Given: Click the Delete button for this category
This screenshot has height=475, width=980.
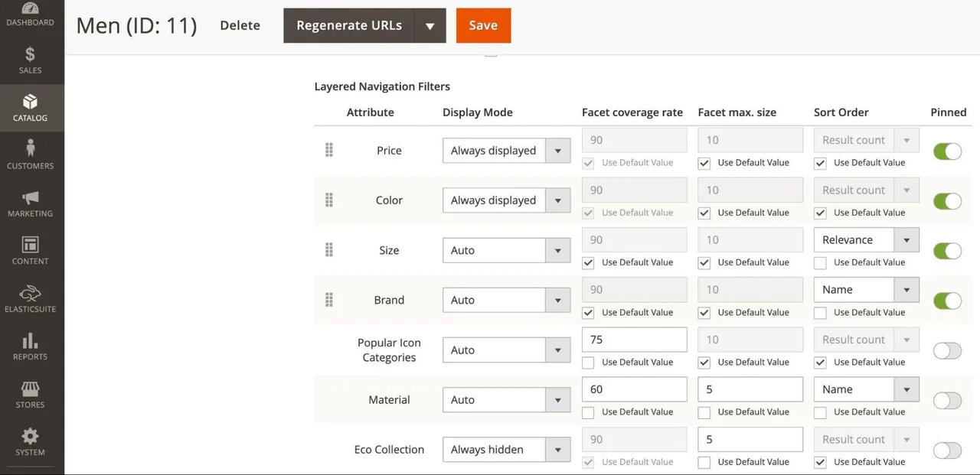Looking at the screenshot, I should tap(240, 25).
